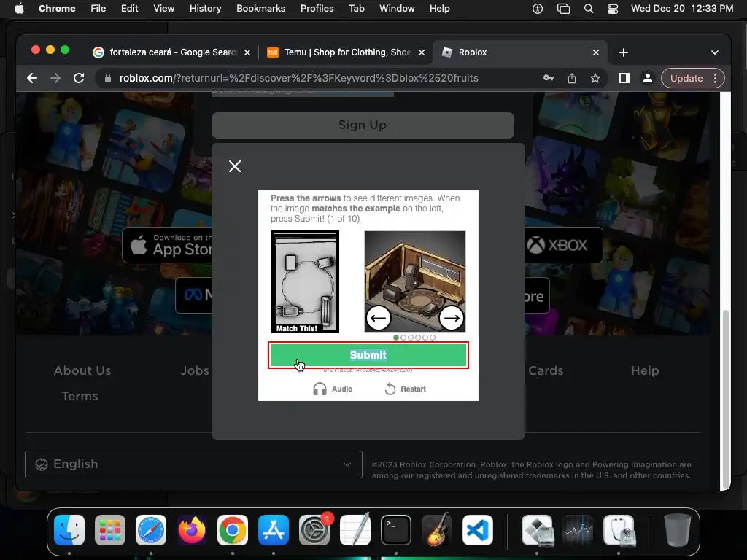Open the File menu
The image size is (747, 560).
pyautogui.click(x=98, y=9)
